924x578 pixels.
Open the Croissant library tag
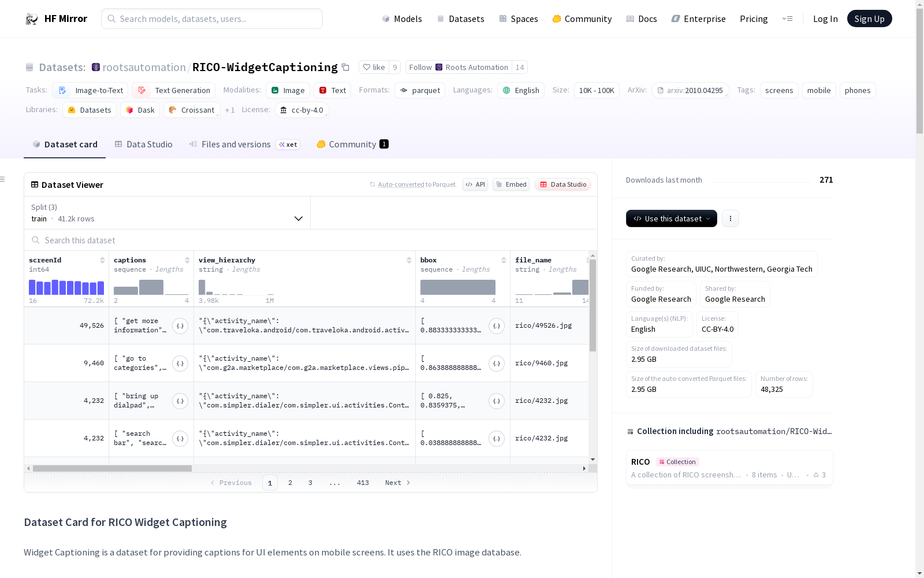click(192, 110)
